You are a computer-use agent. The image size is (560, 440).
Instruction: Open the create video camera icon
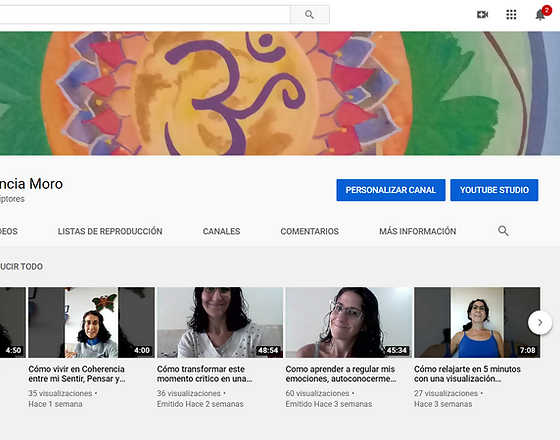(482, 15)
